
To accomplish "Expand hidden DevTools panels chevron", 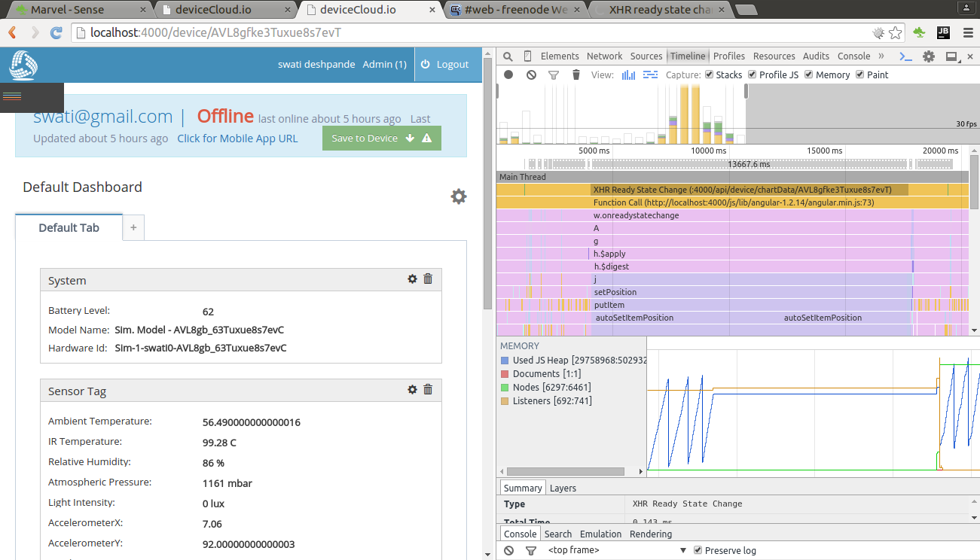I will 881,56.
